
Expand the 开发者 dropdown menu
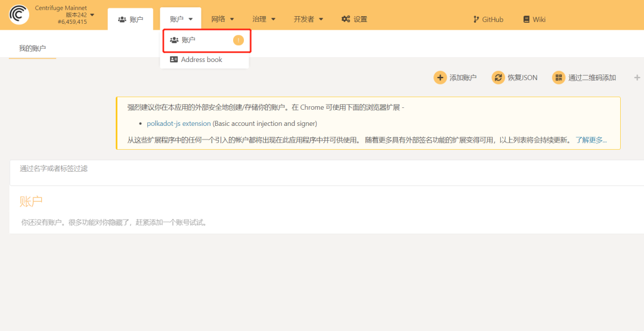coord(308,19)
